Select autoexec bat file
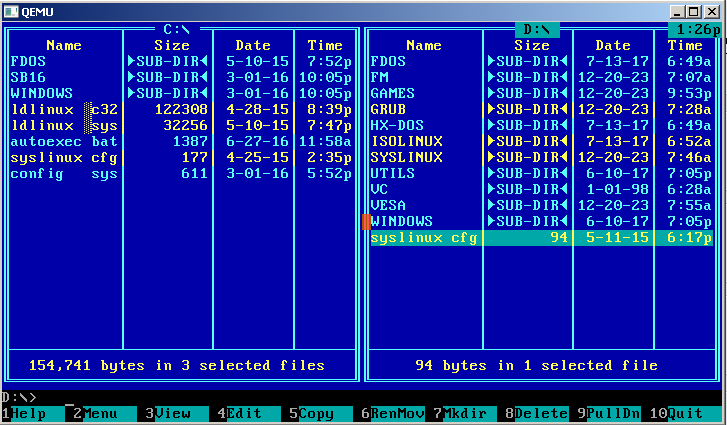Screen dimensions: 727x425 (64, 141)
